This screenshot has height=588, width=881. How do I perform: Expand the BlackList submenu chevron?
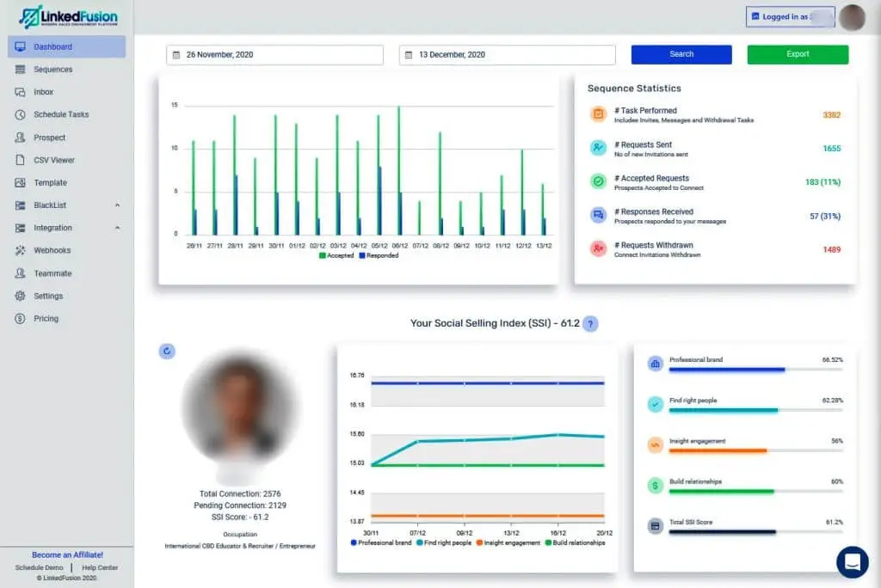117,205
